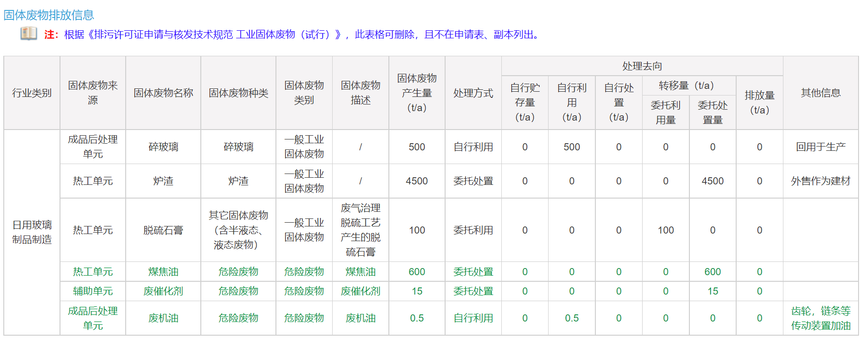The width and height of the screenshot is (868, 356).
Task: Click 废机油 in the description column
Action: (x=361, y=318)
